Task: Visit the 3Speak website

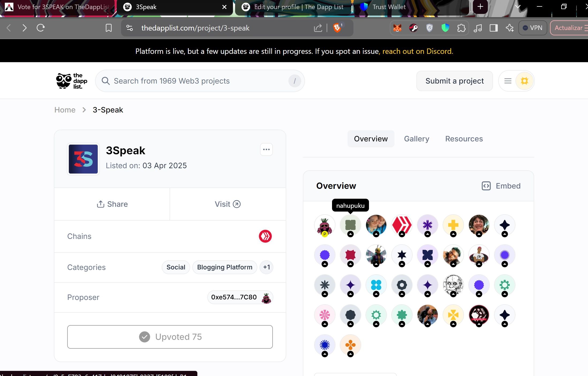Action: (x=228, y=204)
